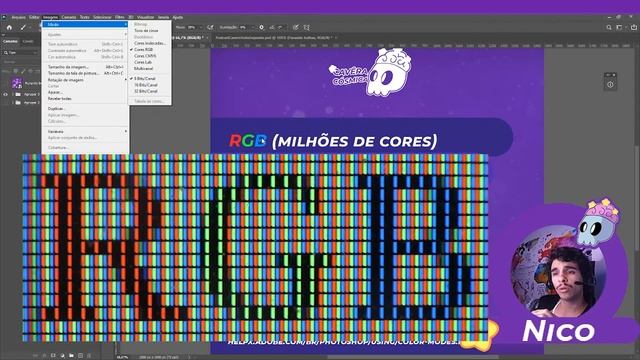Click the smoothing options gear icon
This screenshot has height=360, width=640.
(262, 27)
